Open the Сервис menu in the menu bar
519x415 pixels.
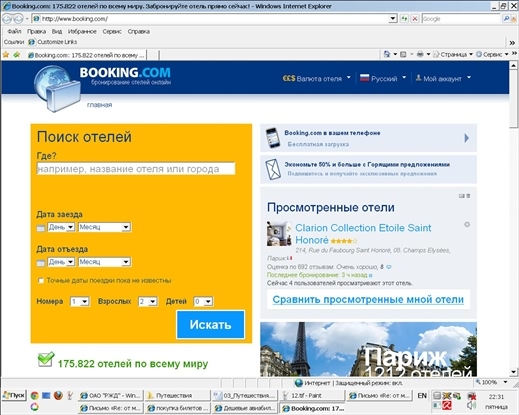click(112, 31)
